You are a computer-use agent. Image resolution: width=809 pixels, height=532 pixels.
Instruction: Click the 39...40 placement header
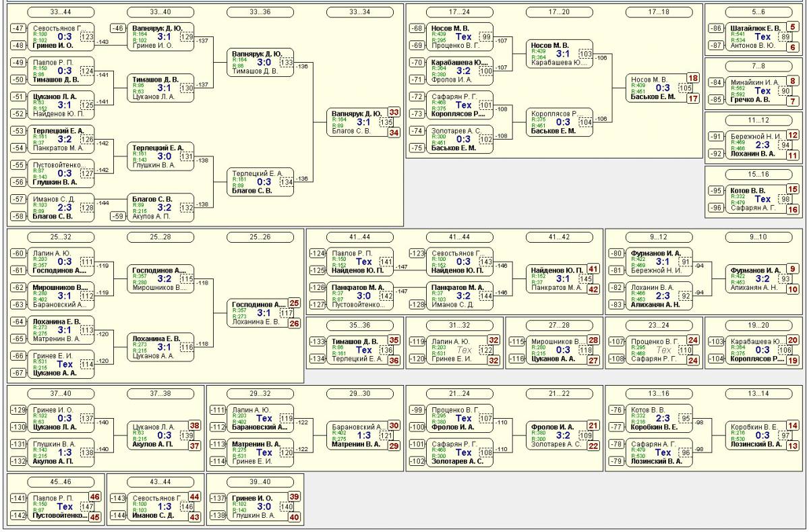260,481
